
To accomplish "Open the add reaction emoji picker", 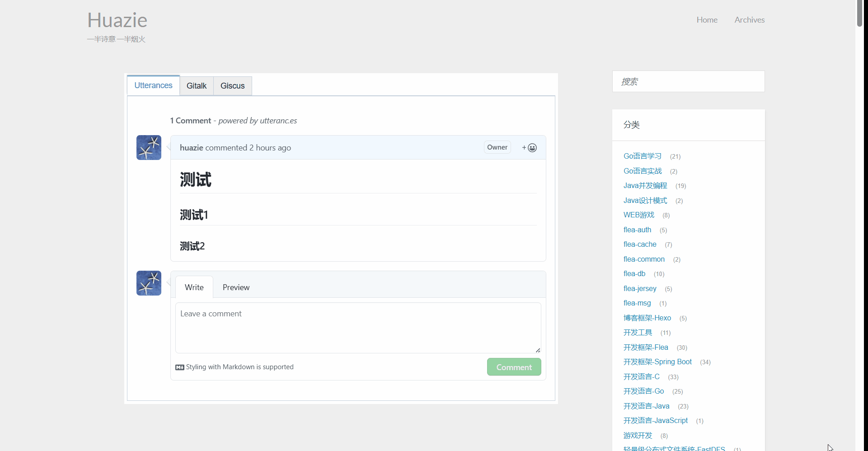I will [529, 148].
